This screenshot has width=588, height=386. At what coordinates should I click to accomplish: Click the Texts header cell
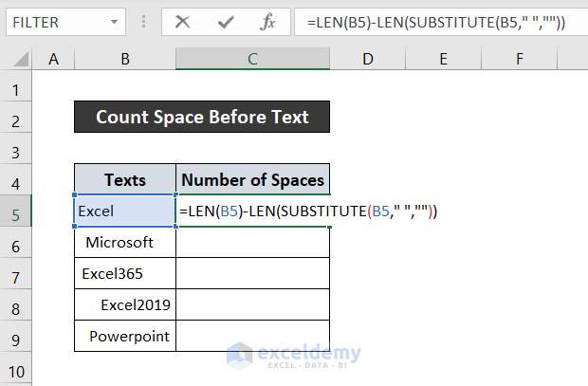tap(124, 179)
